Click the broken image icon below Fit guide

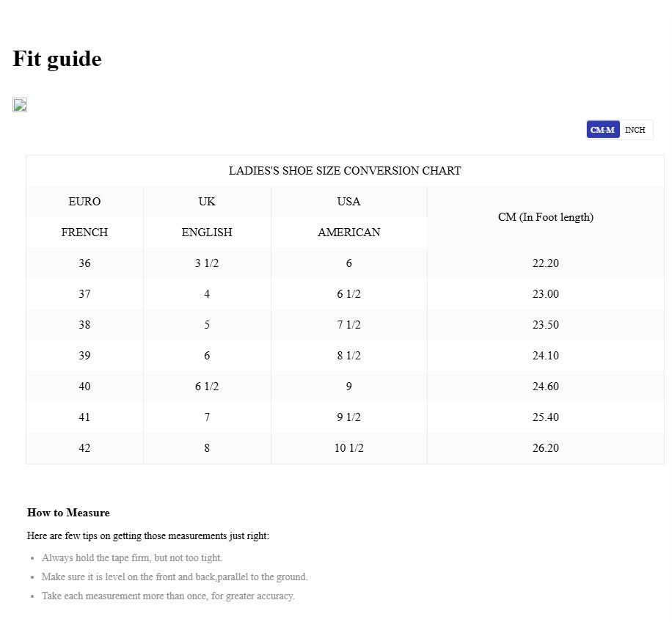pyautogui.click(x=20, y=106)
